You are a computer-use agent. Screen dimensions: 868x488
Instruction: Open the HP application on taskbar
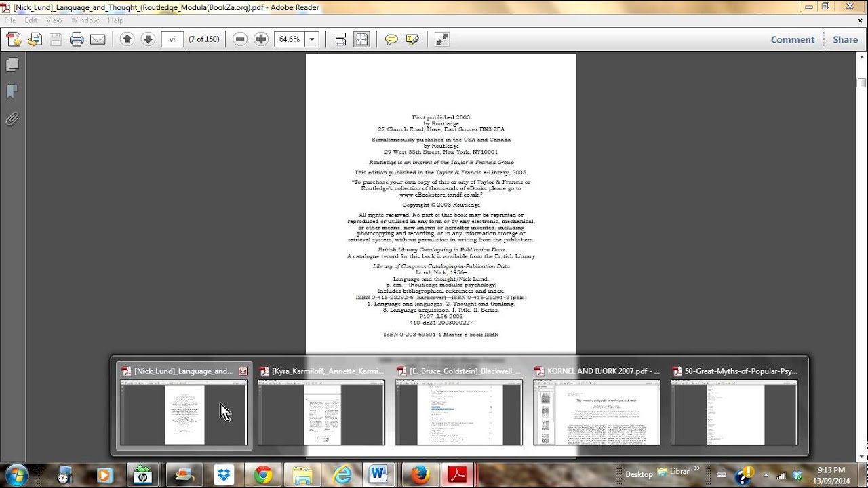click(x=144, y=475)
